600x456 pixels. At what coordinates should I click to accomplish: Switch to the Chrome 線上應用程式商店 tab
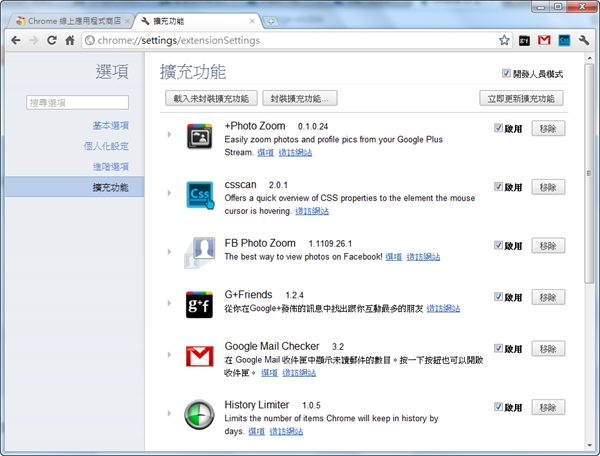71,21
